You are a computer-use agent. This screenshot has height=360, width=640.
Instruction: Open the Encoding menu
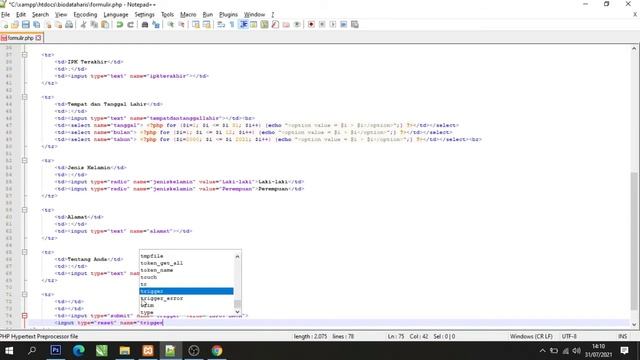click(85, 15)
